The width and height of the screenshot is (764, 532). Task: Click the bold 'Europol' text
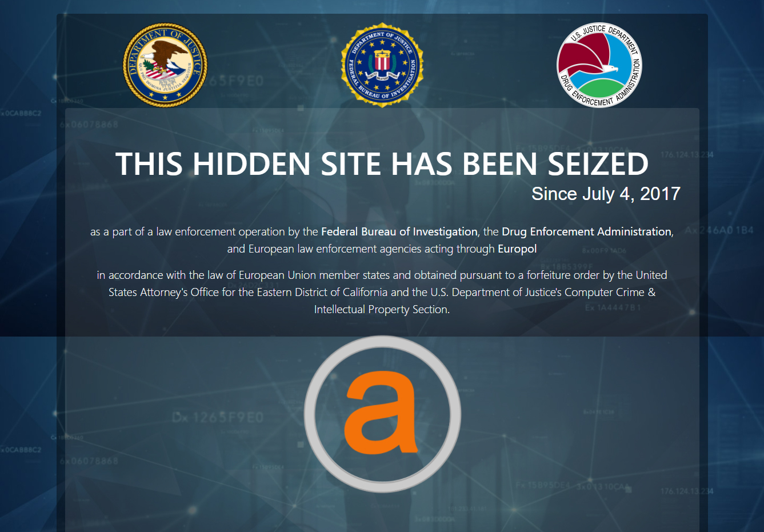tap(517, 249)
